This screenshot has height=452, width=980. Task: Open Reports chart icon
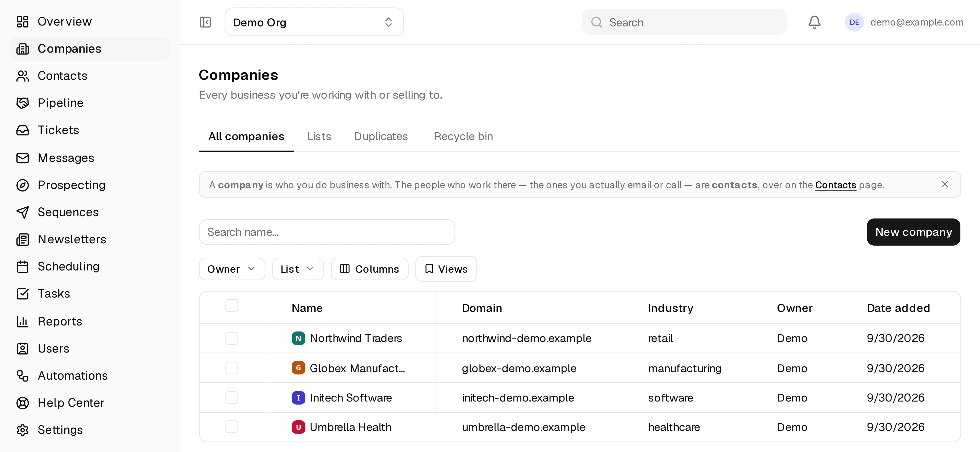(22, 322)
